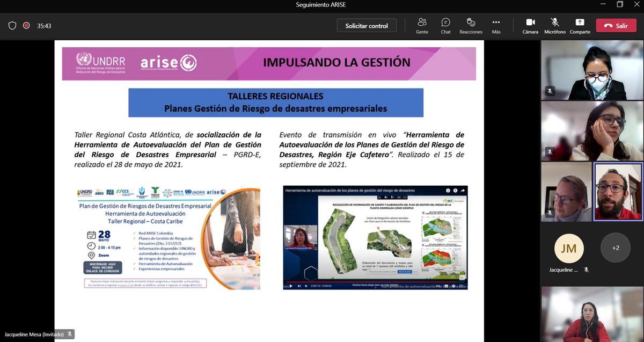Screen dimensions: 644x342
Task: Click the red recording indicator icon
Action: coord(26,25)
